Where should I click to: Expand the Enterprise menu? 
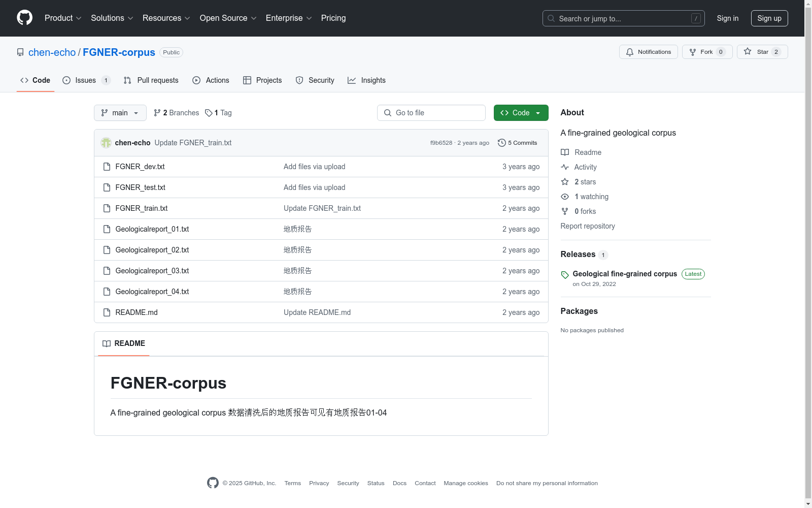pyautogui.click(x=289, y=18)
